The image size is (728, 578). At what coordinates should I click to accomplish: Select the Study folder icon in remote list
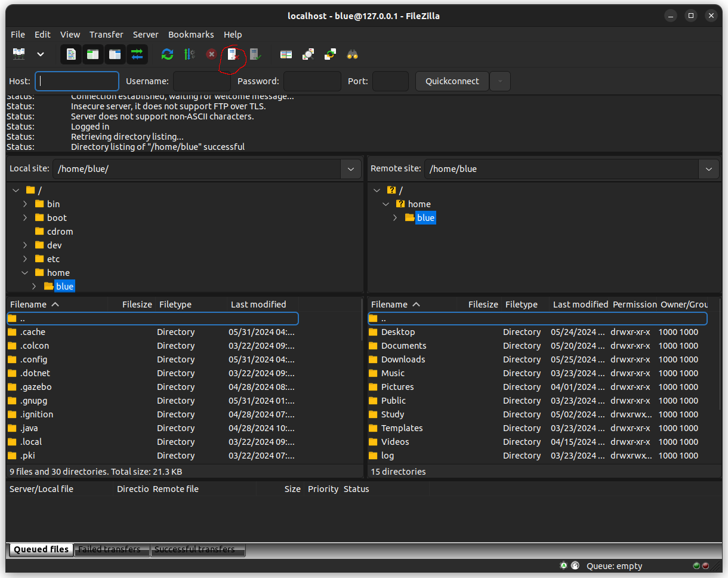tap(374, 414)
